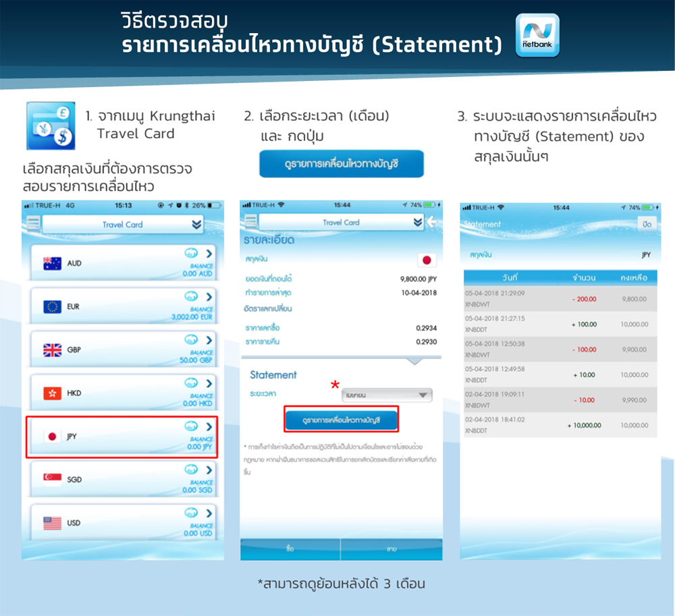
Task: Open the period (ระยะเวลา) month dropdown
Action: 386,395
